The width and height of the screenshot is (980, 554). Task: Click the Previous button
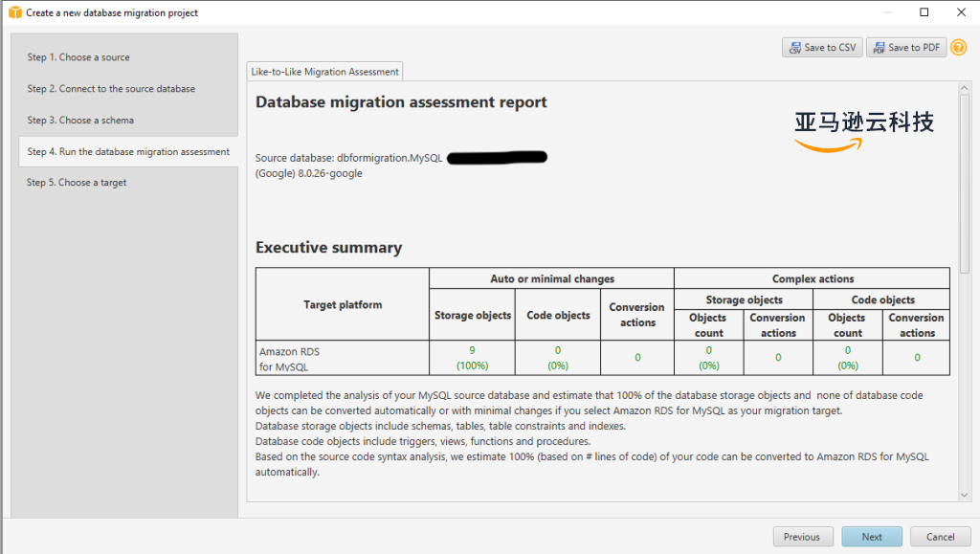[802, 537]
